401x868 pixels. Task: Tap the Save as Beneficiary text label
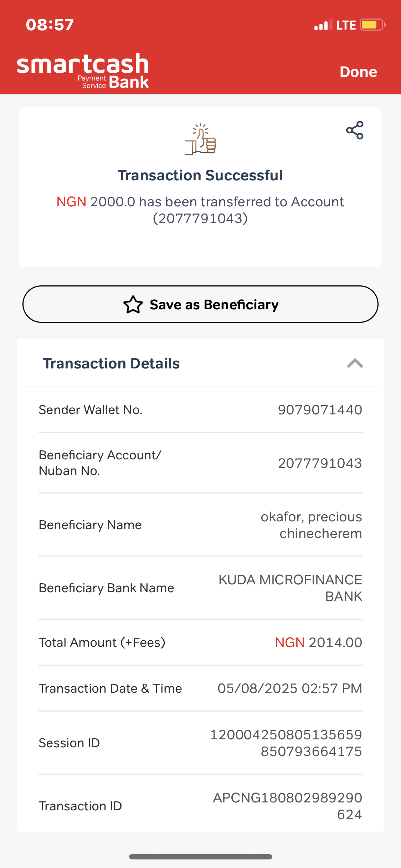[214, 305]
